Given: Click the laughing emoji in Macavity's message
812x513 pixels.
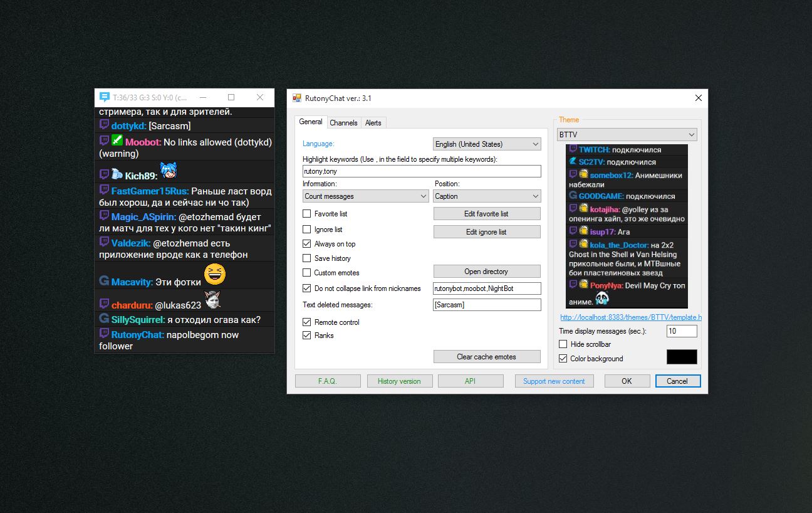Looking at the screenshot, I should click(215, 274).
